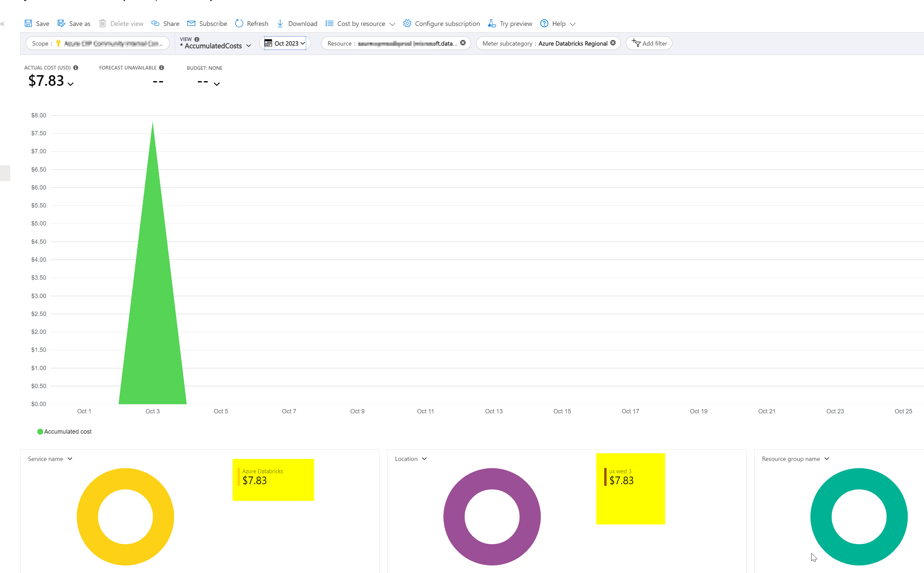Click the Oct 15 axis label
This screenshot has height=573, width=924.
[x=562, y=411]
